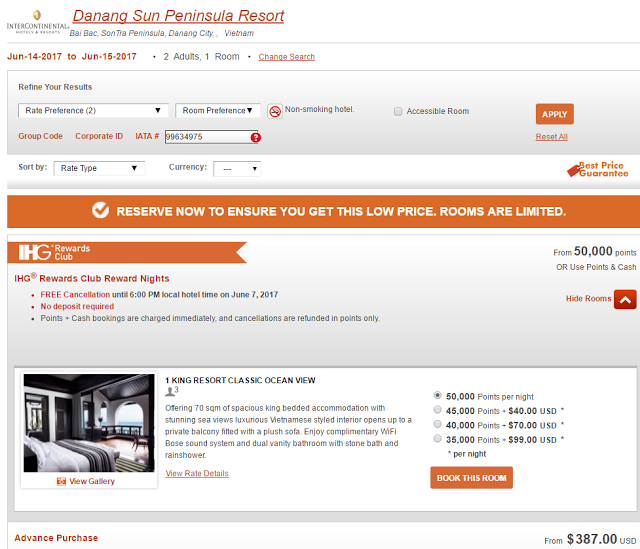Image resolution: width=640 pixels, height=549 pixels.
Task: Click the Change Search link
Action: (287, 57)
